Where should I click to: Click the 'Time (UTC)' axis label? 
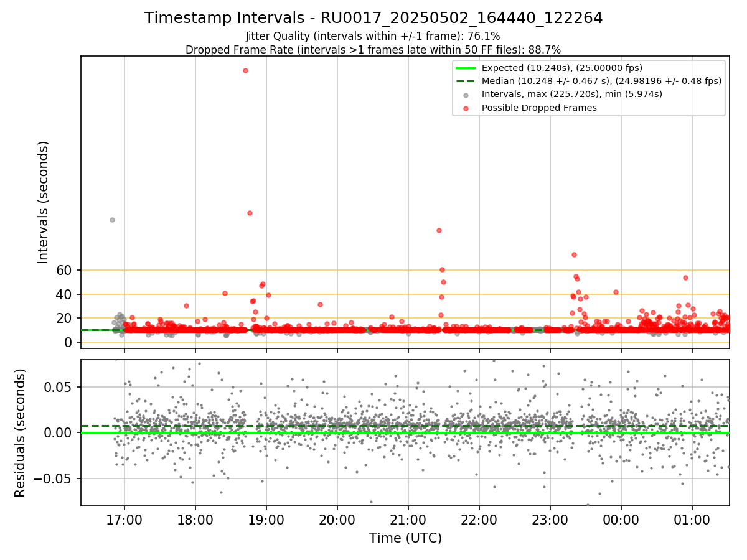tap(405, 538)
